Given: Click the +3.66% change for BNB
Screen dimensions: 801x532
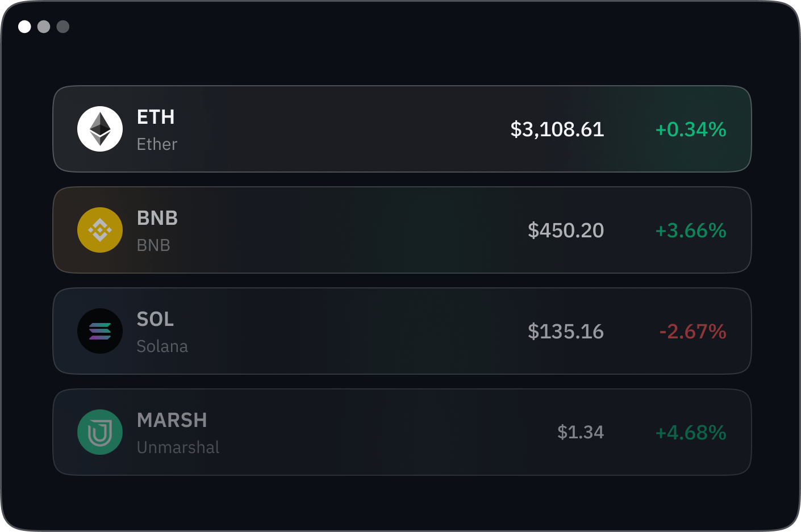Looking at the screenshot, I should [690, 231].
